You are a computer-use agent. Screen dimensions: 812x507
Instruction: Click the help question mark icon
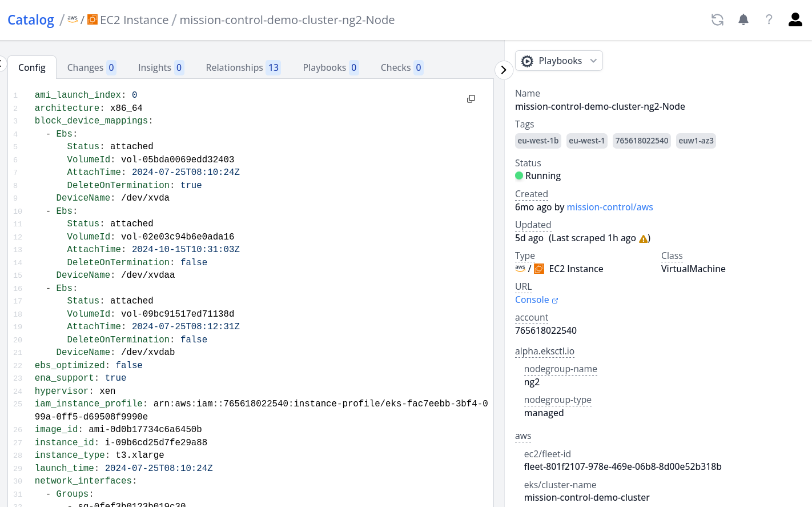point(769,20)
